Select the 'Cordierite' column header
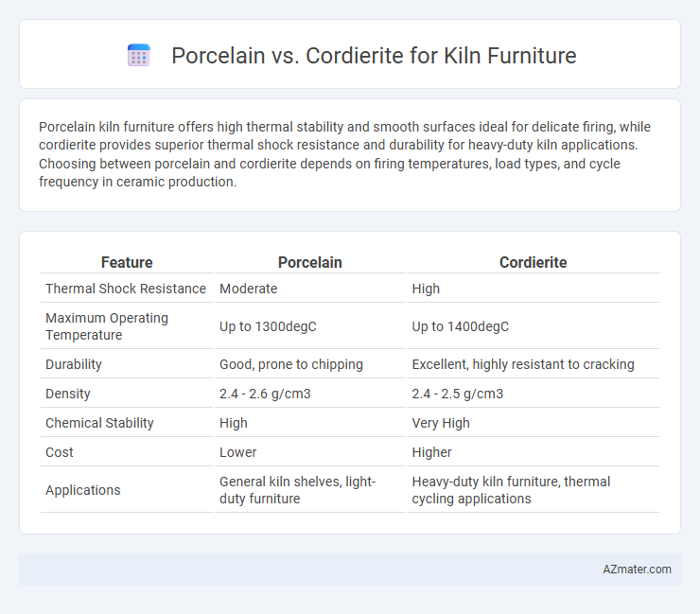Image resolution: width=700 pixels, height=614 pixels. pyautogui.click(x=533, y=262)
